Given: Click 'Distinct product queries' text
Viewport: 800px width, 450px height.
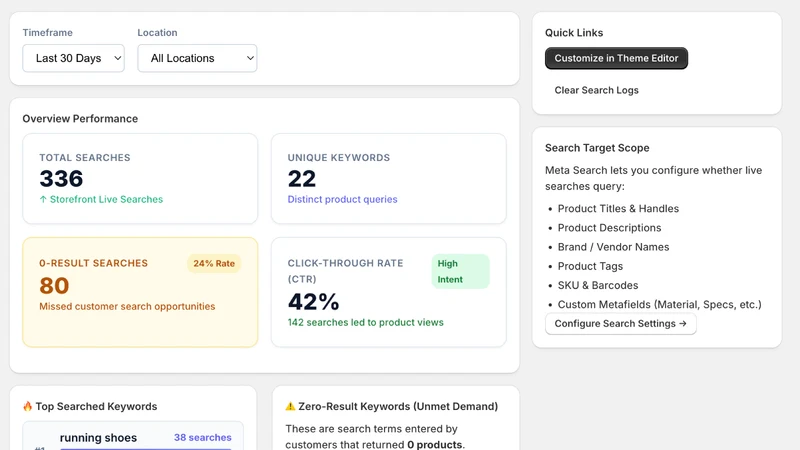Looking at the screenshot, I should (x=342, y=199).
